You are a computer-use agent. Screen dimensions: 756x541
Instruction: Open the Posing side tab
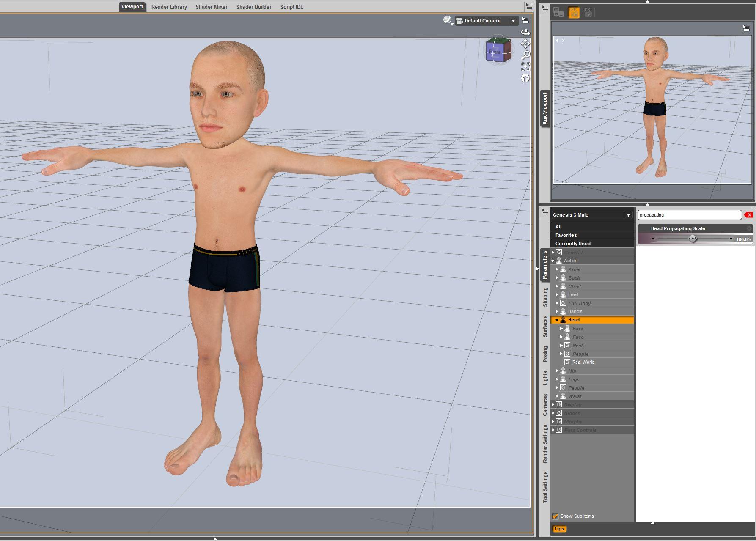pyautogui.click(x=545, y=354)
